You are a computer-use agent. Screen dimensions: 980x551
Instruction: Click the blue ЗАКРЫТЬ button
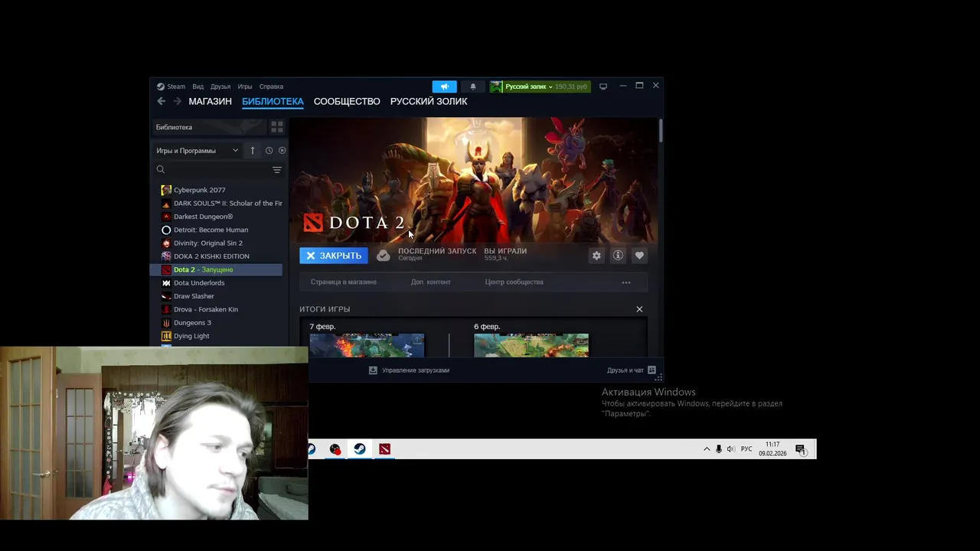tap(334, 256)
